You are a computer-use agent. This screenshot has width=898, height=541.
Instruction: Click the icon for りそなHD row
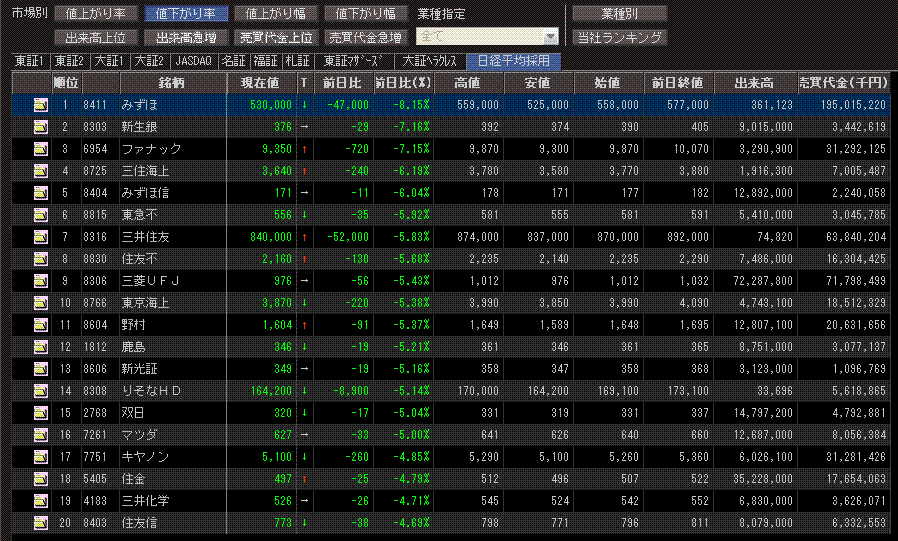[41, 391]
